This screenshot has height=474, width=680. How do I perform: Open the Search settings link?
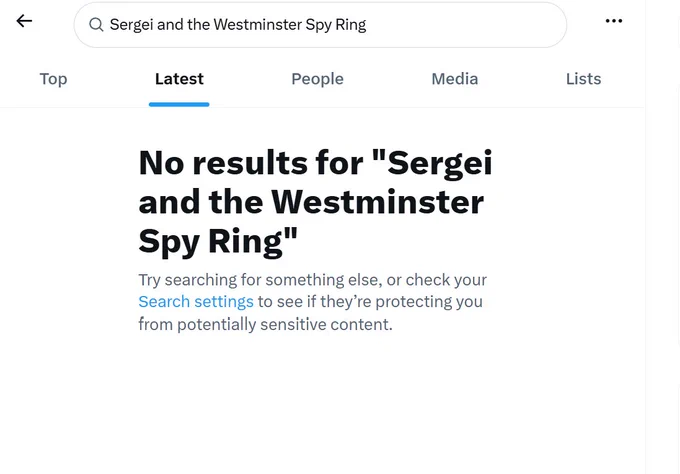[x=196, y=301]
